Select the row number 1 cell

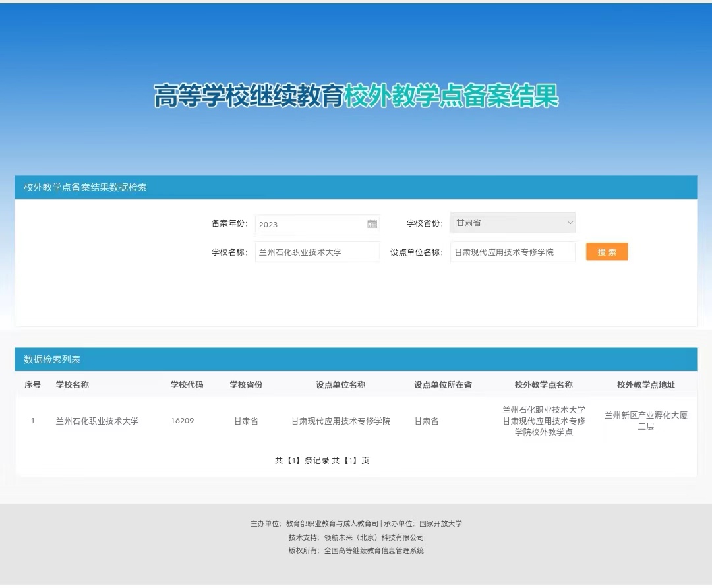click(x=32, y=421)
